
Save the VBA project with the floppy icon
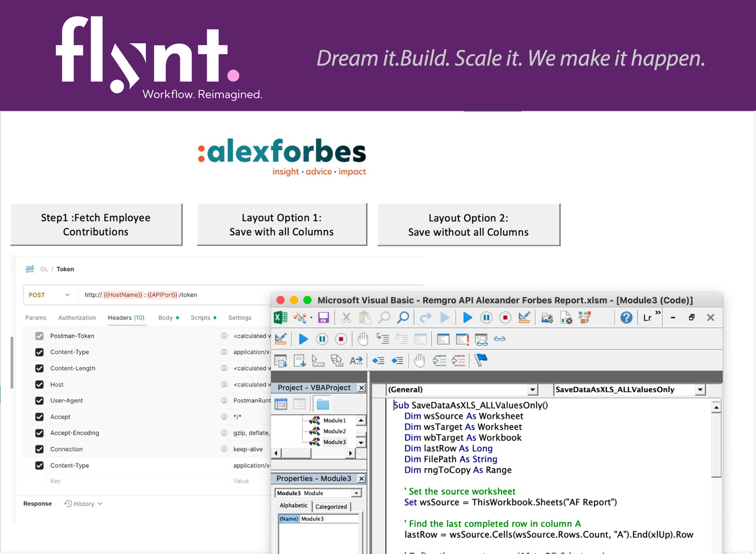click(x=324, y=318)
